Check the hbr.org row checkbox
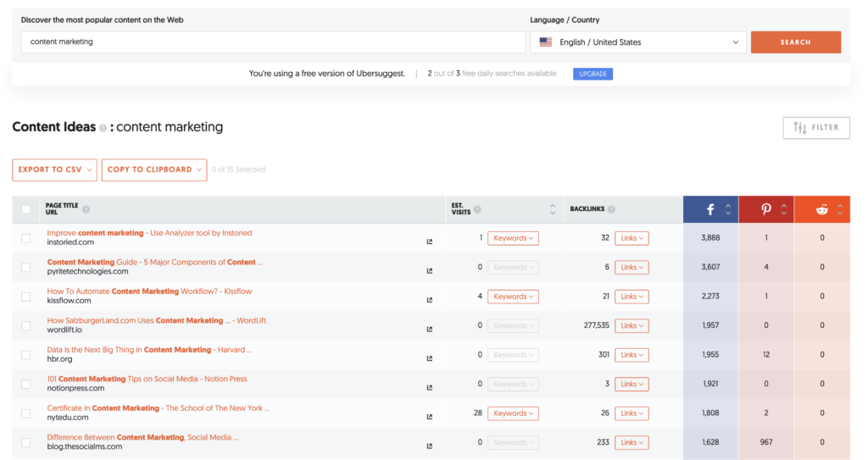Image resolution: width=868 pixels, height=460 pixels. pyautogui.click(x=26, y=355)
